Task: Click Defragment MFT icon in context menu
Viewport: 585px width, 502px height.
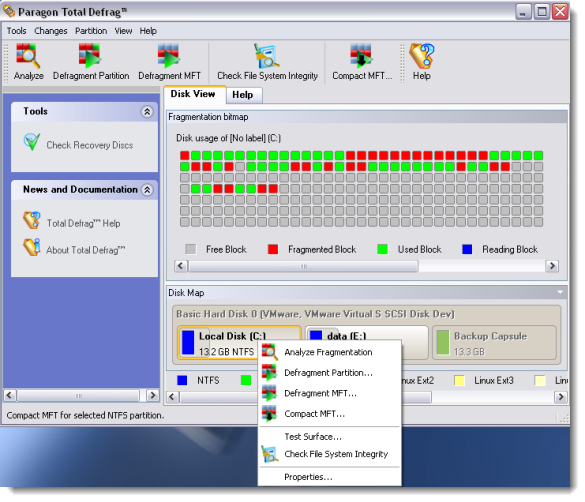Action: pos(269,393)
